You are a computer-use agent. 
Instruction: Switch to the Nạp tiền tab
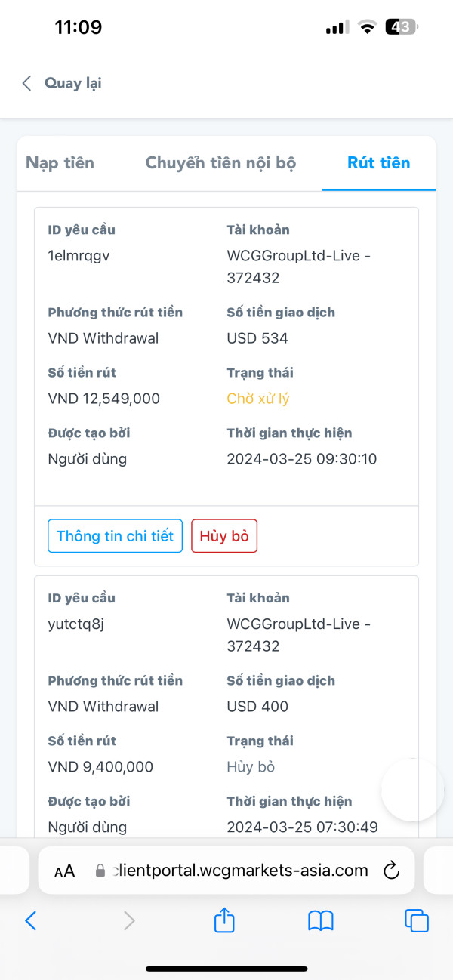click(x=60, y=162)
